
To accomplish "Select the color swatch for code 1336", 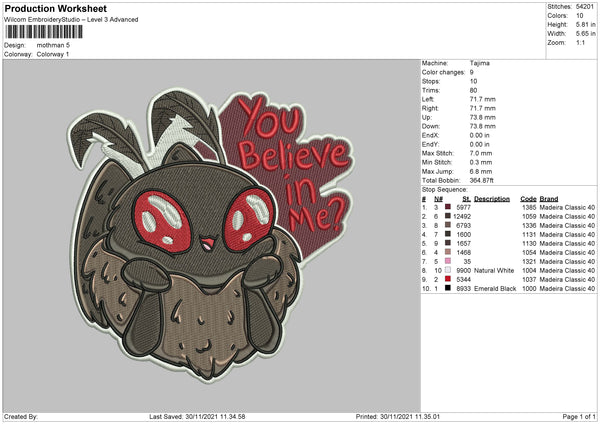I will click(x=448, y=225).
